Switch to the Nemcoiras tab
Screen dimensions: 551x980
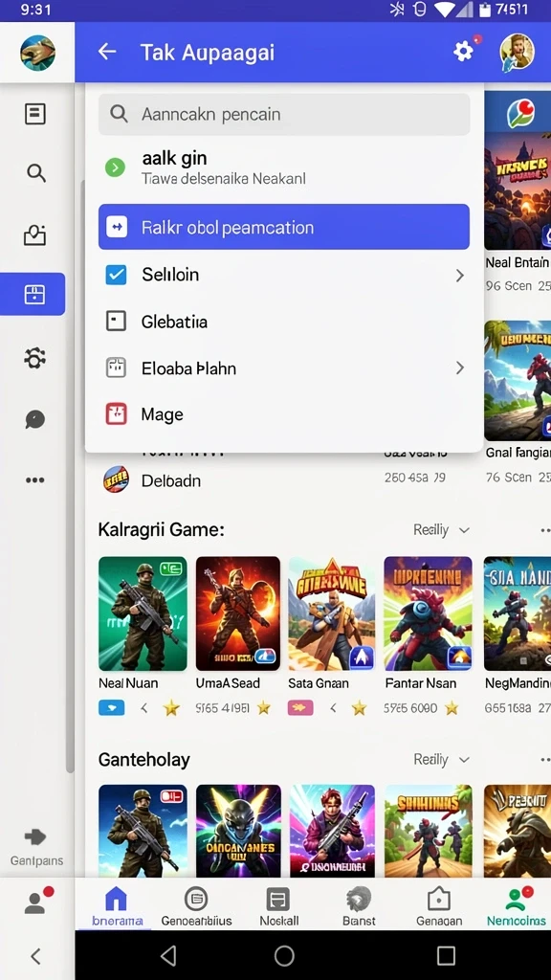pyautogui.click(x=516, y=905)
